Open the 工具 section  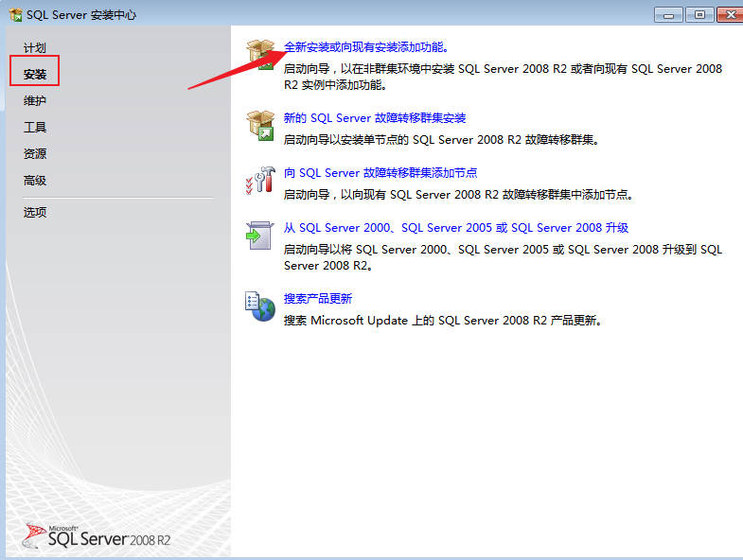[x=35, y=127]
